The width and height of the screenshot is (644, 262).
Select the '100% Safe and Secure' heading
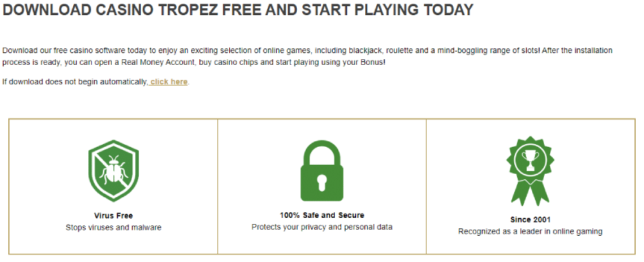(322, 215)
